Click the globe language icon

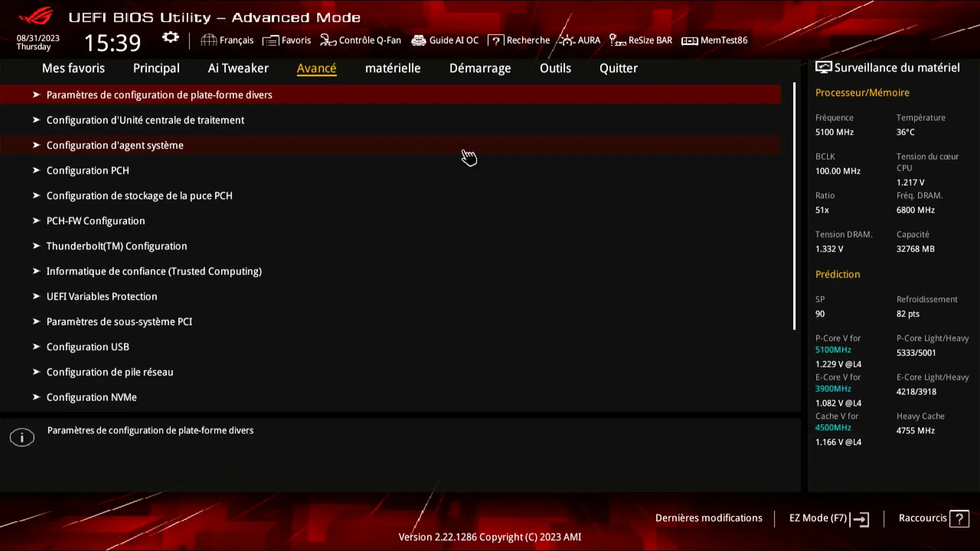pos(208,40)
